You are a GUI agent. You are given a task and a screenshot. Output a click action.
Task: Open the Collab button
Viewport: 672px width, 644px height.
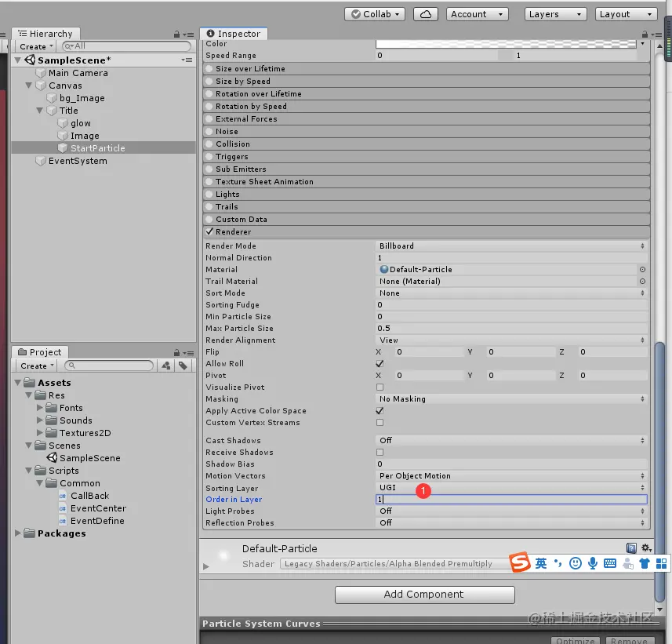pos(376,14)
